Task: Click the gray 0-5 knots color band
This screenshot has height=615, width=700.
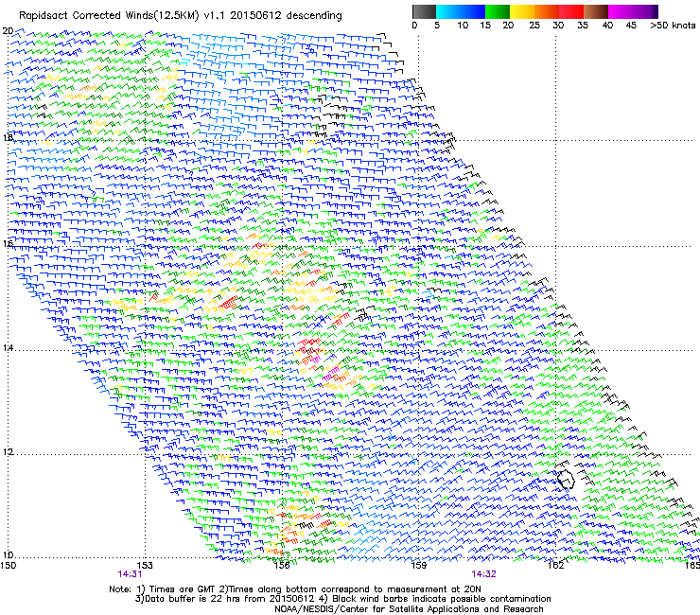Action: (x=424, y=11)
